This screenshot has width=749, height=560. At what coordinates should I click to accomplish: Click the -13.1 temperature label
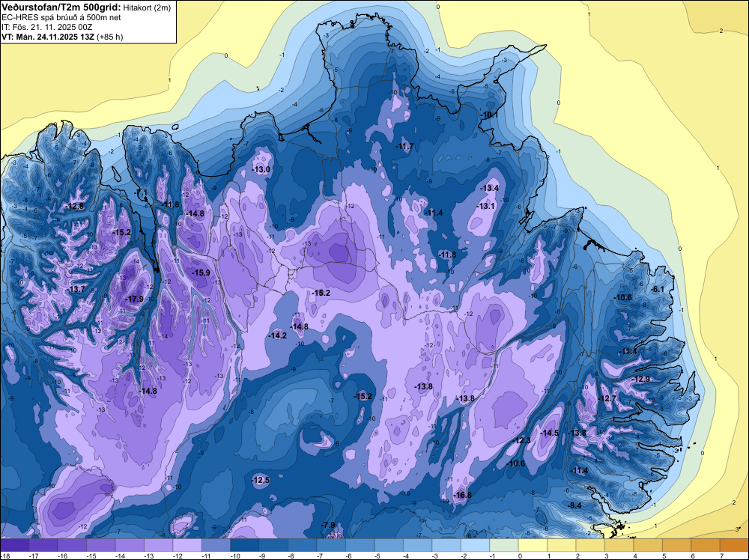(x=486, y=206)
